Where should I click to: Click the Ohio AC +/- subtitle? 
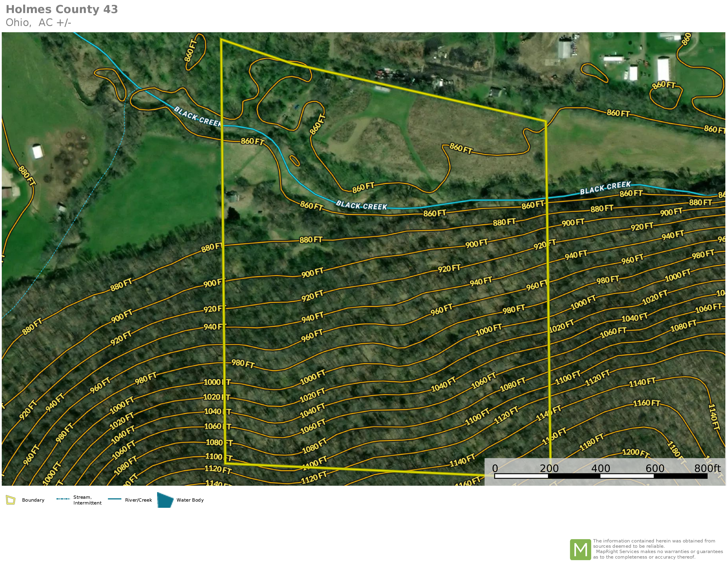tap(38, 23)
